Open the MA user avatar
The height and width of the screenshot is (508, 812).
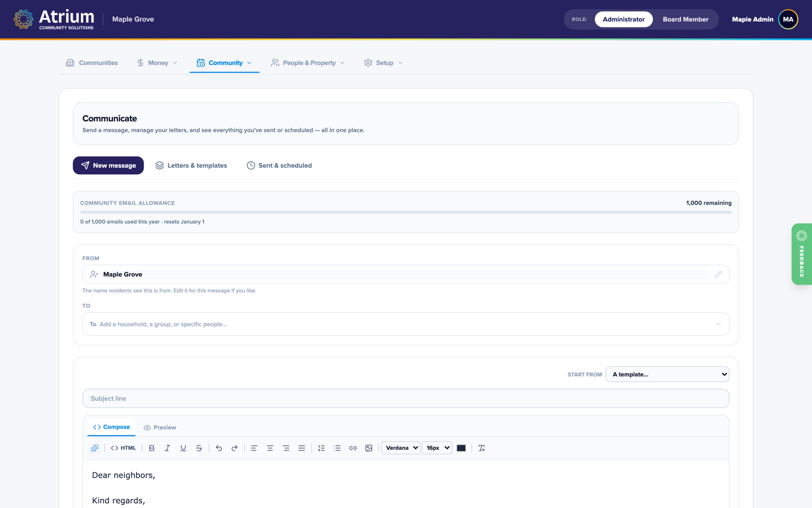[788, 19]
